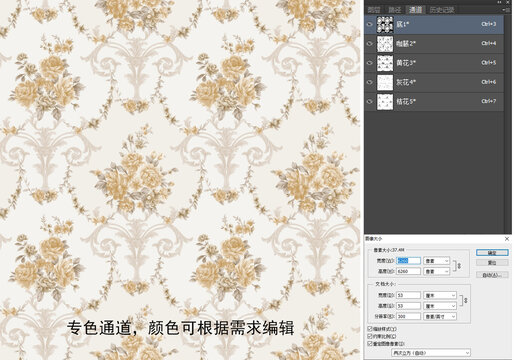Switch to the 路径 (Paths) tab
515x360 pixels.
tap(395, 10)
